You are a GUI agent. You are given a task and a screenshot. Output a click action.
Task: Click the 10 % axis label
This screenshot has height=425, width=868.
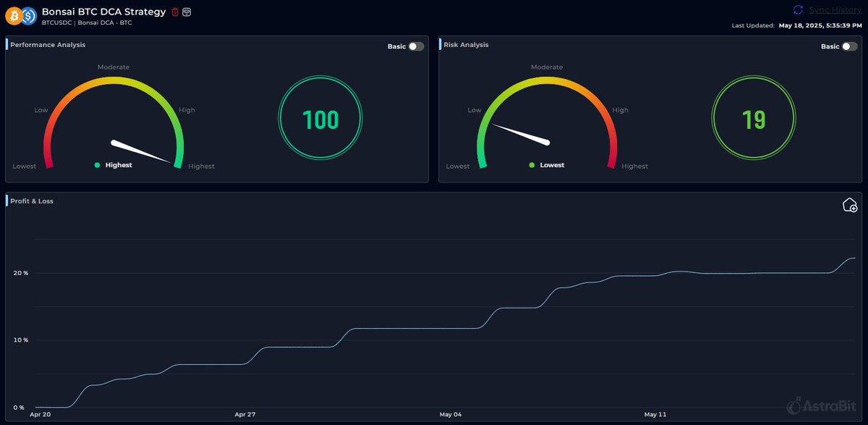pyautogui.click(x=20, y=340)
